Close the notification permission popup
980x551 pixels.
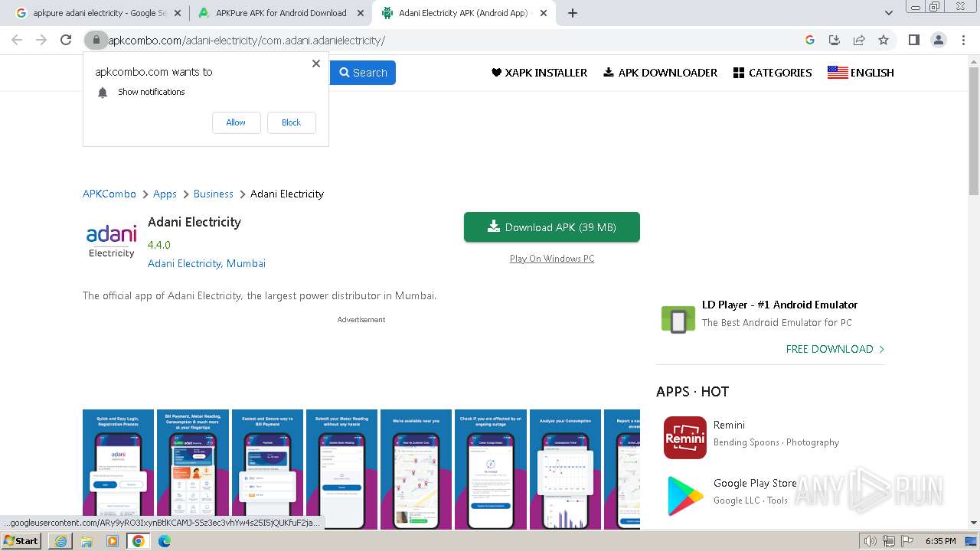(x=316, y=64)
